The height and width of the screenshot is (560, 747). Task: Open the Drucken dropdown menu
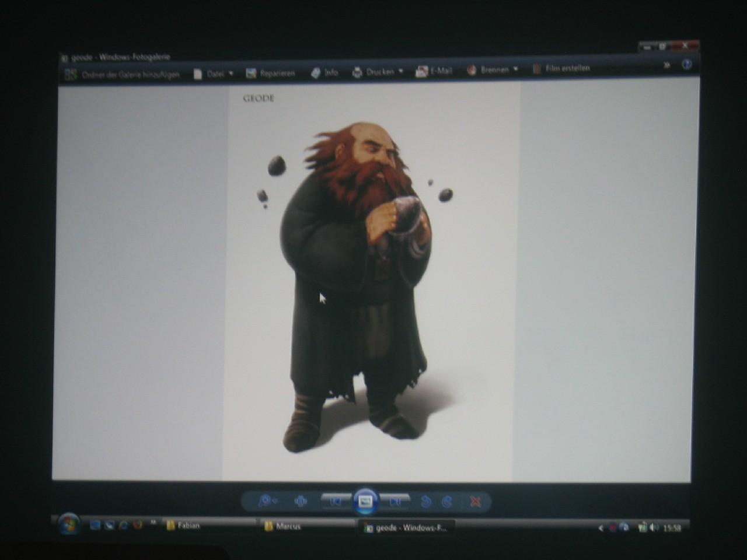[x=378, y=72]
